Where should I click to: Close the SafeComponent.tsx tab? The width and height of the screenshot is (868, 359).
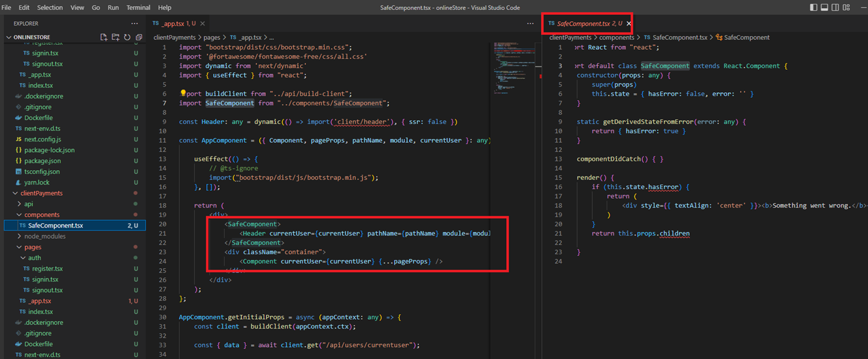(x=629, y=24)
